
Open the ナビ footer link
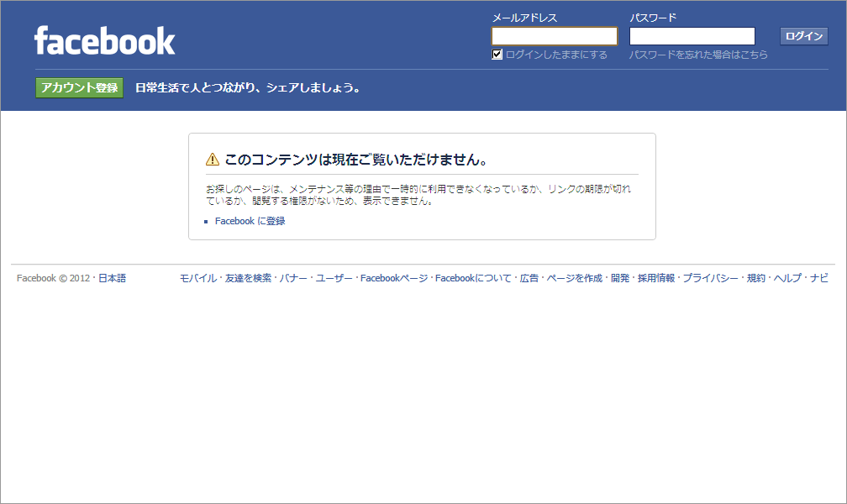tap(819, 278)
